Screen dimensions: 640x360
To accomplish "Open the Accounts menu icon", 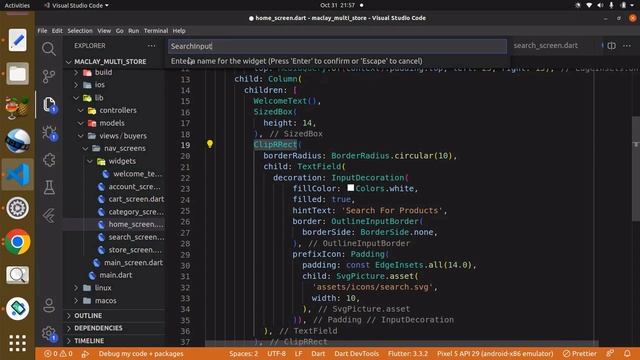I will [x=49, y=305].
